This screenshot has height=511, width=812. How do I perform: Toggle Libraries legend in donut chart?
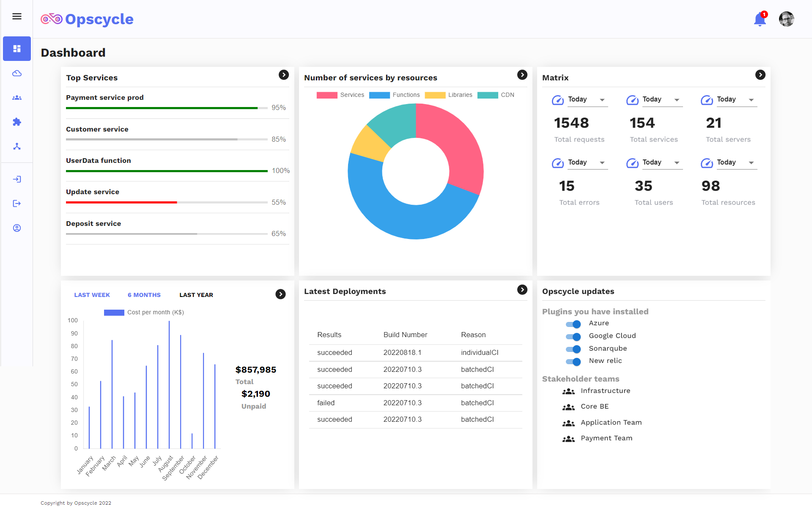pos(448,95)
